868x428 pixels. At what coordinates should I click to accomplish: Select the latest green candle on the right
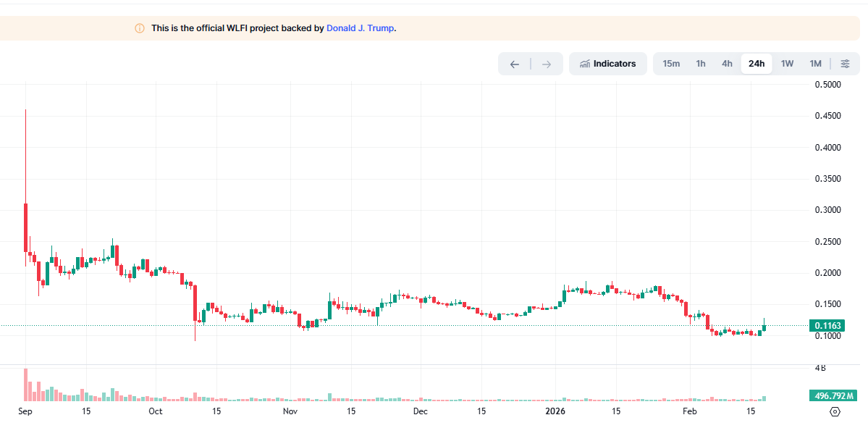coord(764,327)
